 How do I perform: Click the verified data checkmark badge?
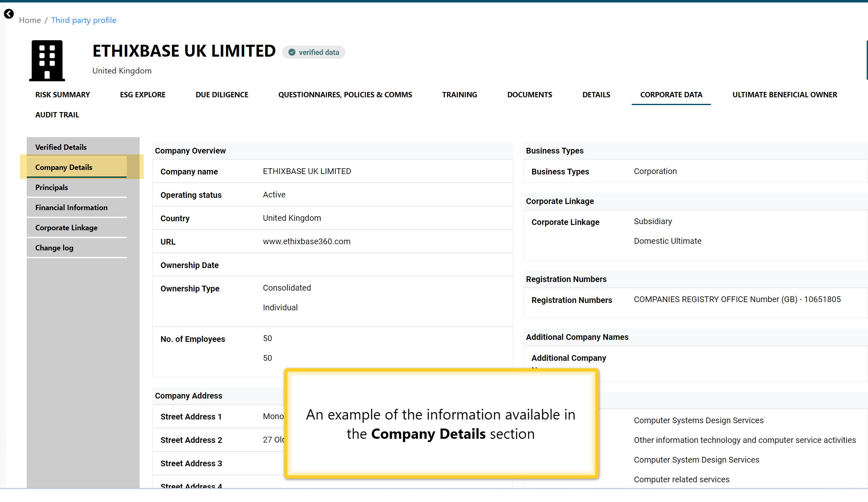(x=314, y=53)
